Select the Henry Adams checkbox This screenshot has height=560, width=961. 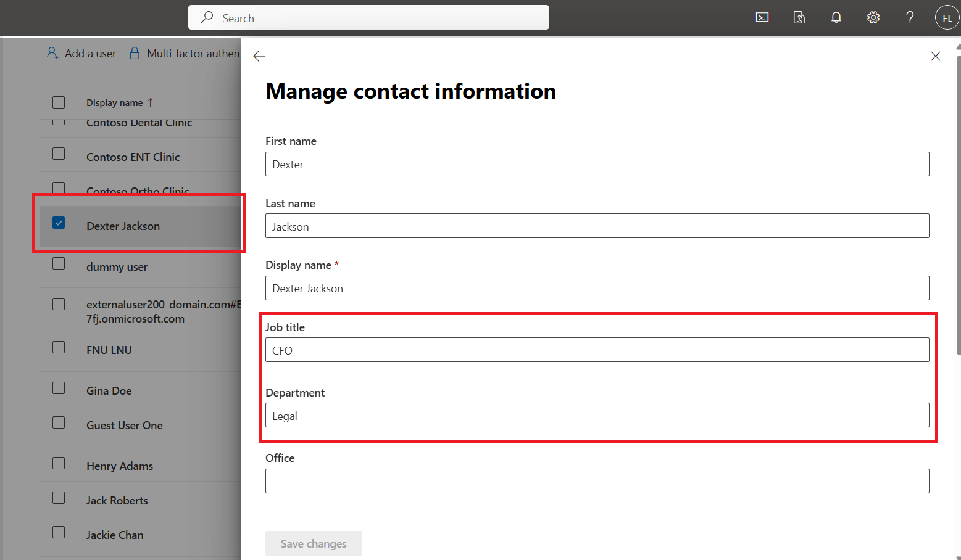59,463
